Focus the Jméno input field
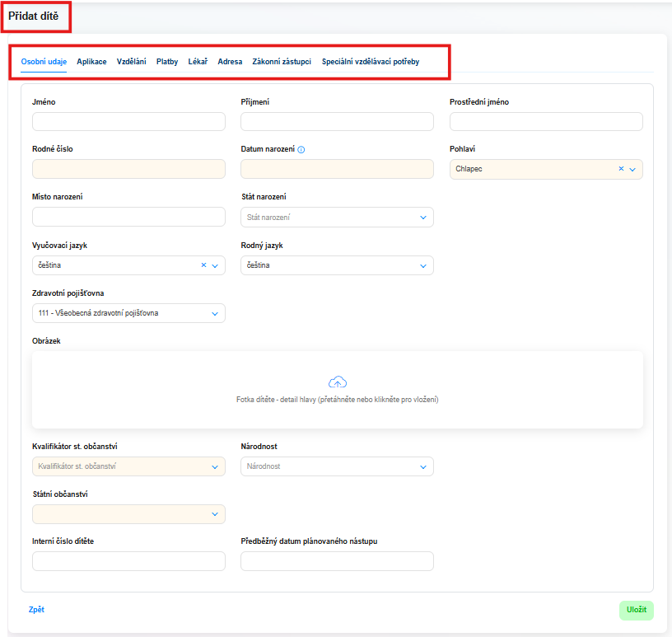The width and height of the screenshot is (672, 637). coord(128,121)
